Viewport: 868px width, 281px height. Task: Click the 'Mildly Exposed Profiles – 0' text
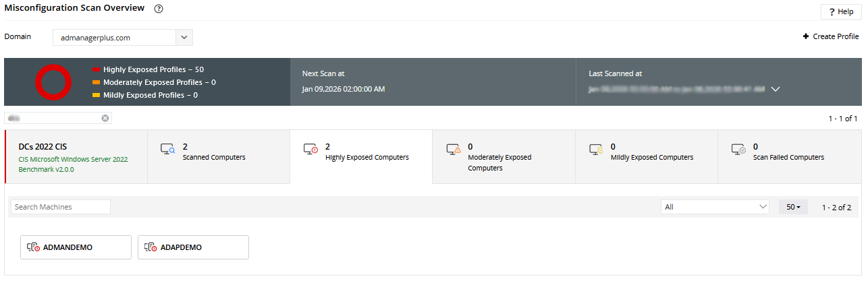tap(151, 95)
